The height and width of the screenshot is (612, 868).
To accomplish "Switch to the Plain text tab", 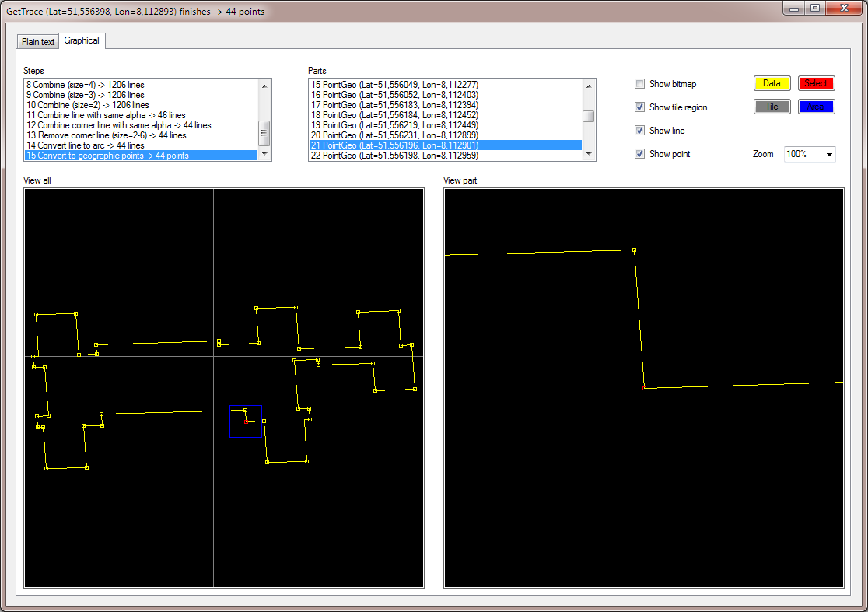I will pyautogui.click(x=37, y=40).
